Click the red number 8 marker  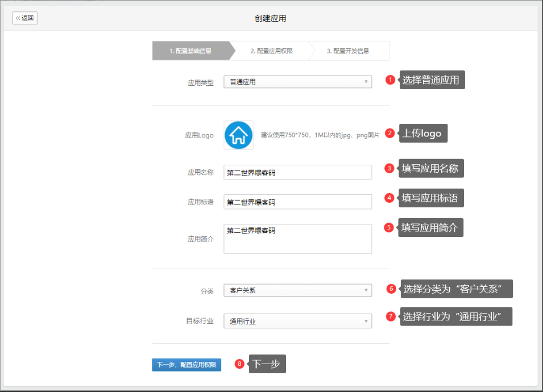(240, 364)
